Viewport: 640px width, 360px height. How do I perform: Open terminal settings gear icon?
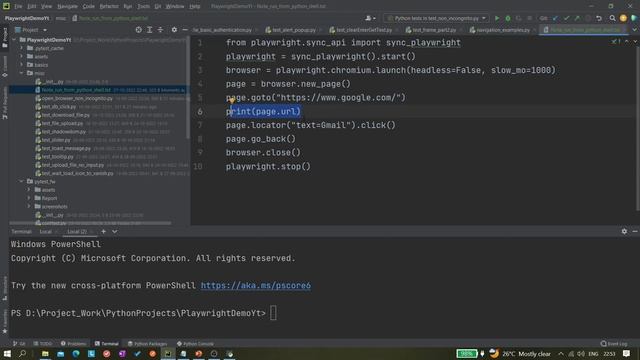(624, 231)
